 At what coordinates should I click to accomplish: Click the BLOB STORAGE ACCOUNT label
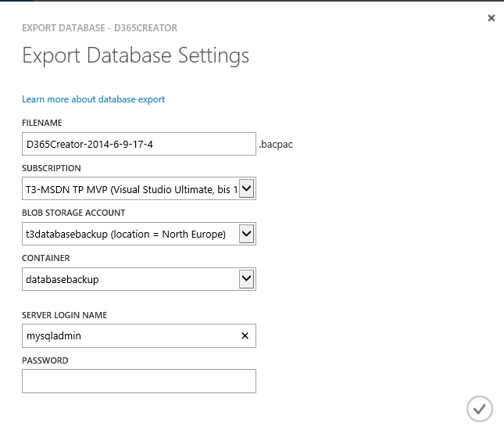[x=73, y=213]
